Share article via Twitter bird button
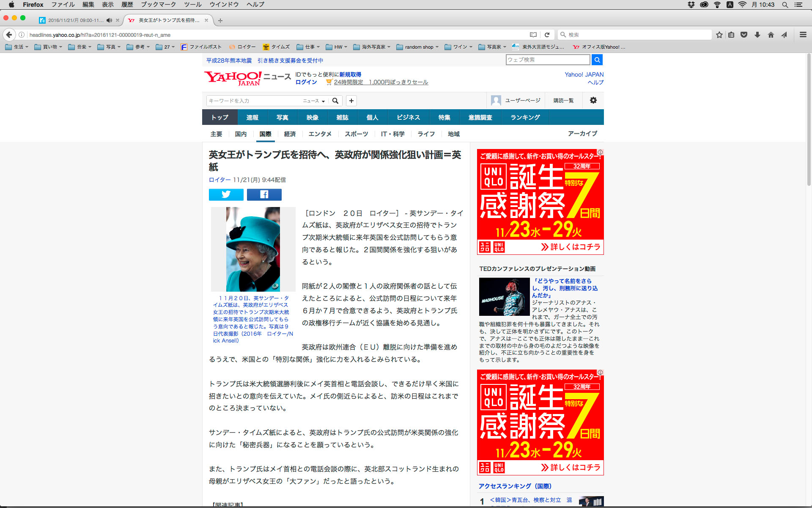 [x=226, y=194]
